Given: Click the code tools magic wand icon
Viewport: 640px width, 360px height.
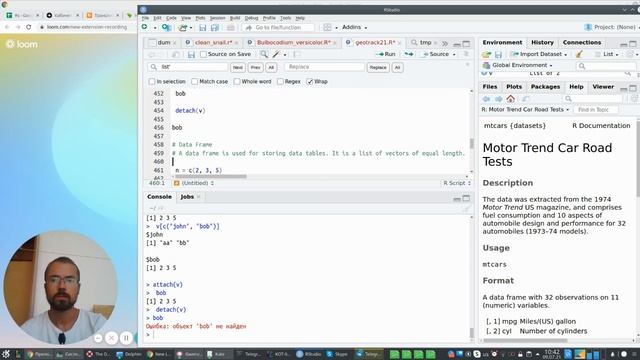Looking at the screenshot, I should (276, 54).
